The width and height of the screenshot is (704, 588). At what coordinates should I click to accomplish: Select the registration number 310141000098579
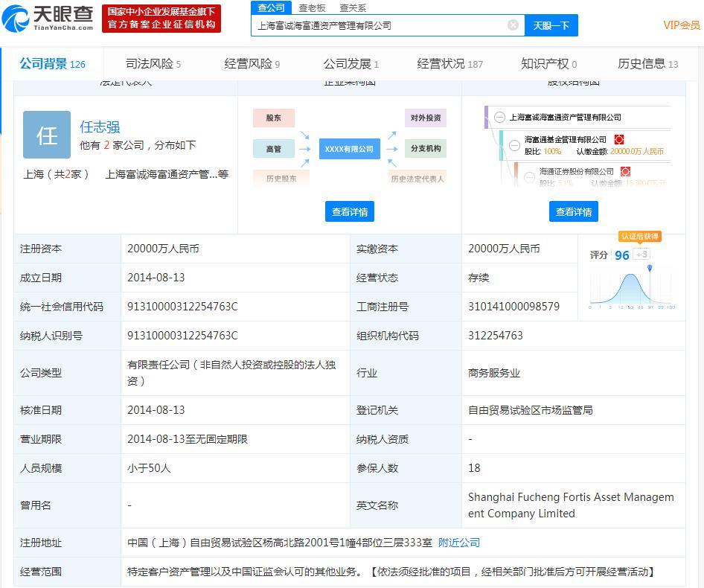(x=513, y=307)
